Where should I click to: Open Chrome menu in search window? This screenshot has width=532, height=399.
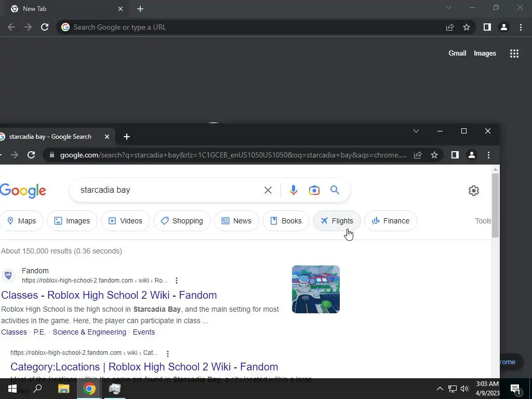(x=488, y=155)
